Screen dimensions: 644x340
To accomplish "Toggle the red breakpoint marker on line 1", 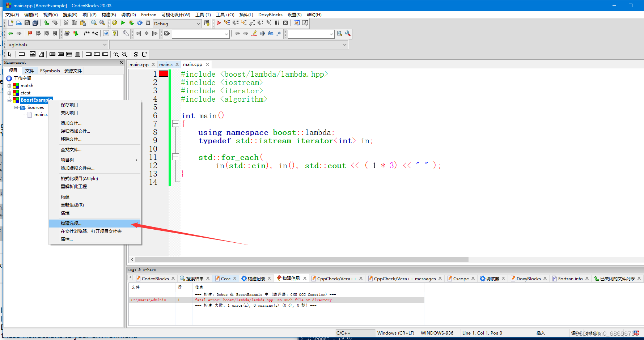I will tap(163, 73).
